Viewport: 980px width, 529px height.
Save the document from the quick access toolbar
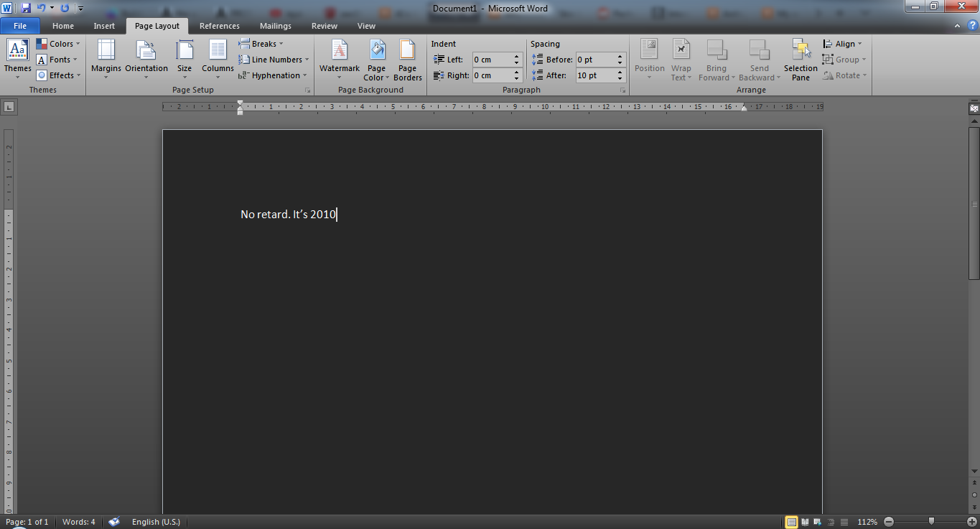click(x=26, y=8)
